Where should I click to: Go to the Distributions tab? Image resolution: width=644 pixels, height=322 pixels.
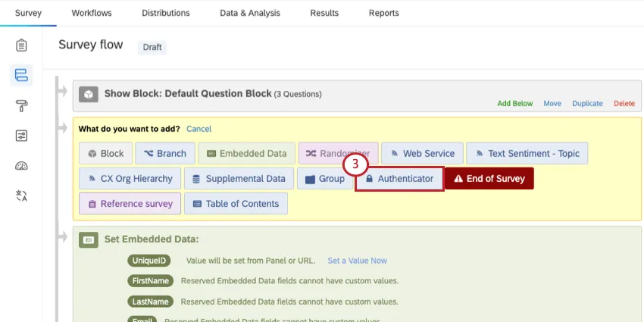click(166, 13)
